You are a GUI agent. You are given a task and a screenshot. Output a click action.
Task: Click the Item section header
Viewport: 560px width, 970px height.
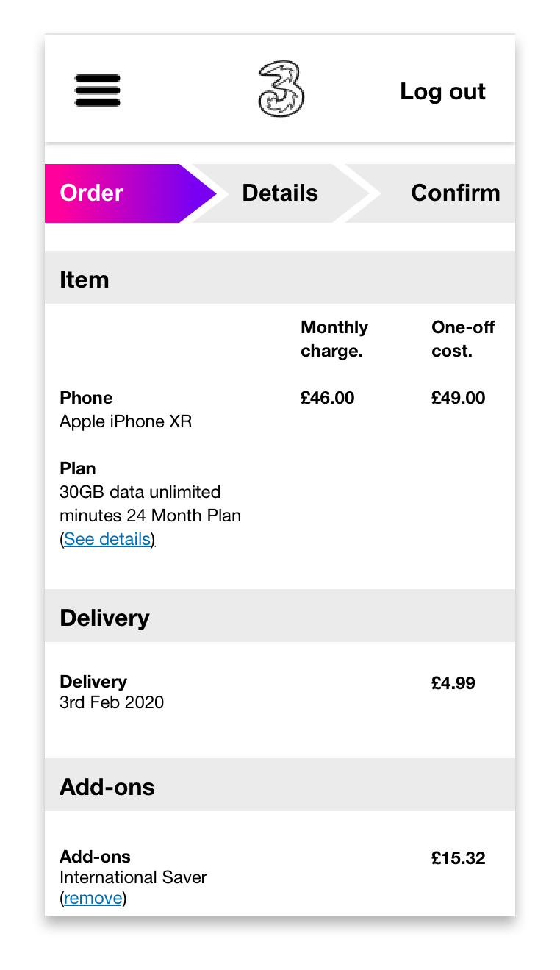tap(85, 279)
